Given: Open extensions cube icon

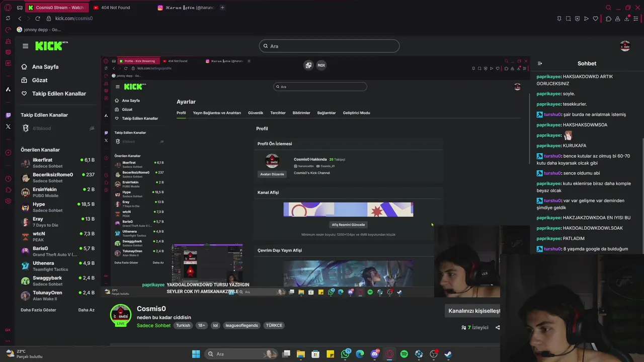Looking at the screenshot, I should 608,19.
